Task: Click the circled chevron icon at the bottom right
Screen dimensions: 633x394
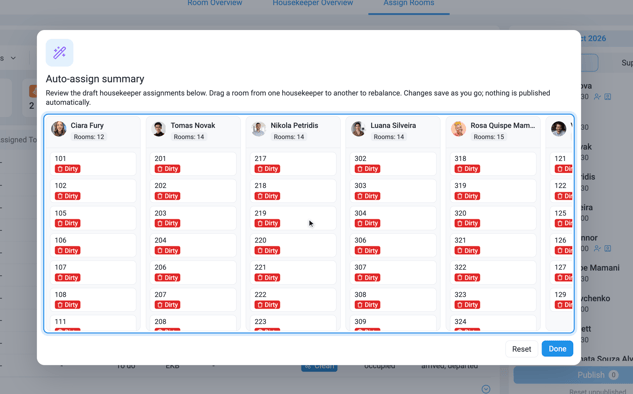Action: pos(486,389)
